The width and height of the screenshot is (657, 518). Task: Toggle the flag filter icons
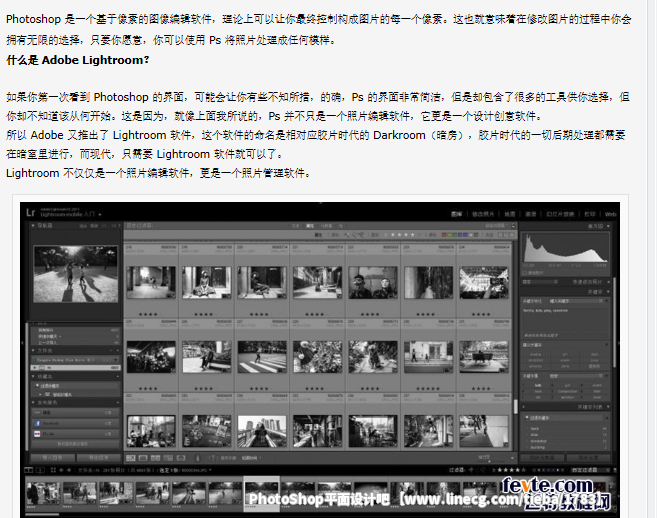point(354,235)
